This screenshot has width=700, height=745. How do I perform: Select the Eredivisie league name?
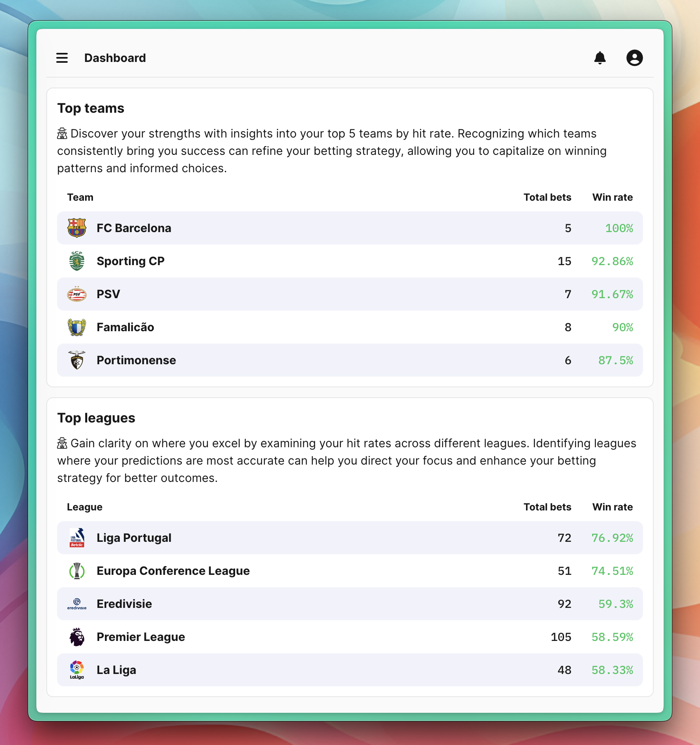pyautogui.click(x=124, y=604)
